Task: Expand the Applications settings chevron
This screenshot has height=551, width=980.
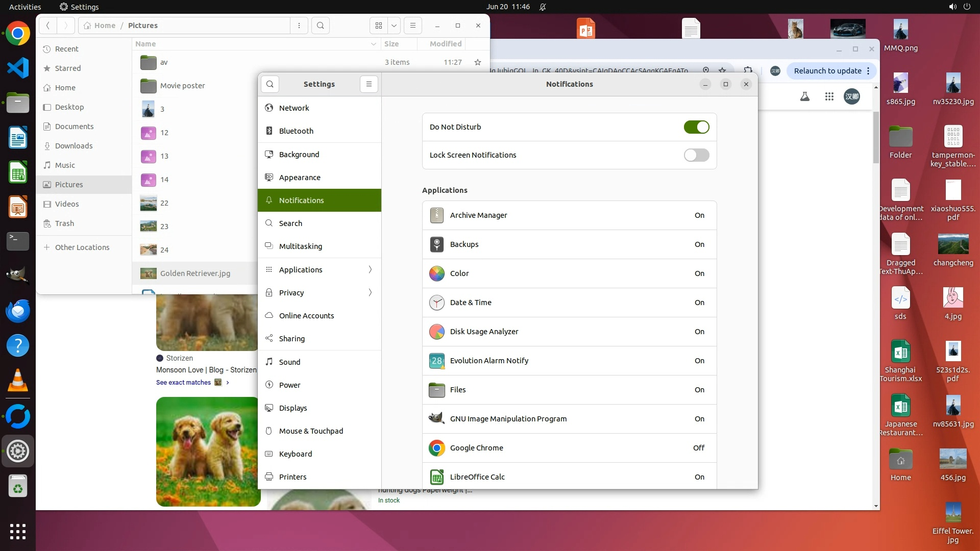Action: pyautogui.click(x=370, y=270)
